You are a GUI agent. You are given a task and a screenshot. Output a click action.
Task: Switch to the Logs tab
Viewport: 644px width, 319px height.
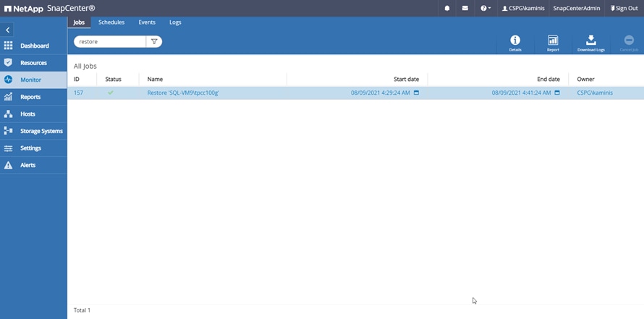point(175,22)
